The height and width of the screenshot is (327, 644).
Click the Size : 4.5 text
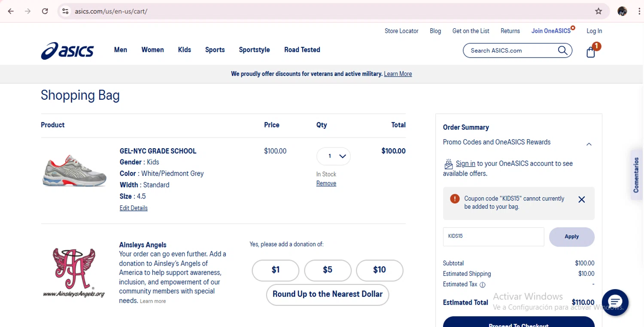(133, 196)
